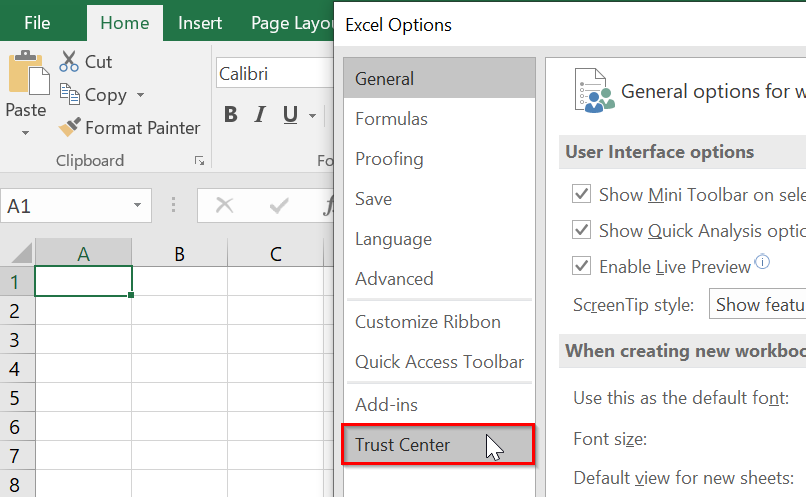Click 'User Interface options' section heading
The width and height of the screenshot is (806, 497).
tap(660, 152)
